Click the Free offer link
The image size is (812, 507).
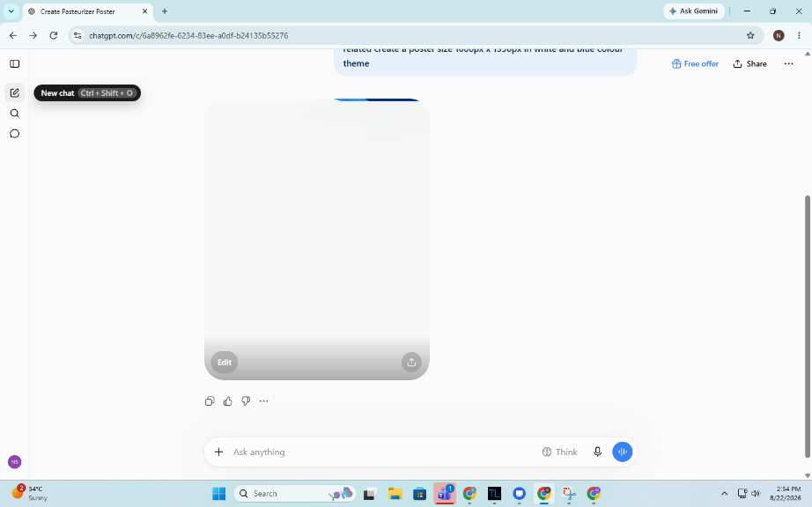click(x=695, y=64)
